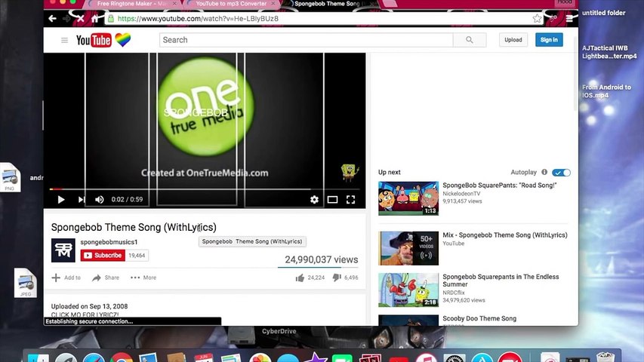Click the Sign in button
Image resolution: width=644 pixels, height=362 pixels.
click(x=549, y=40)
